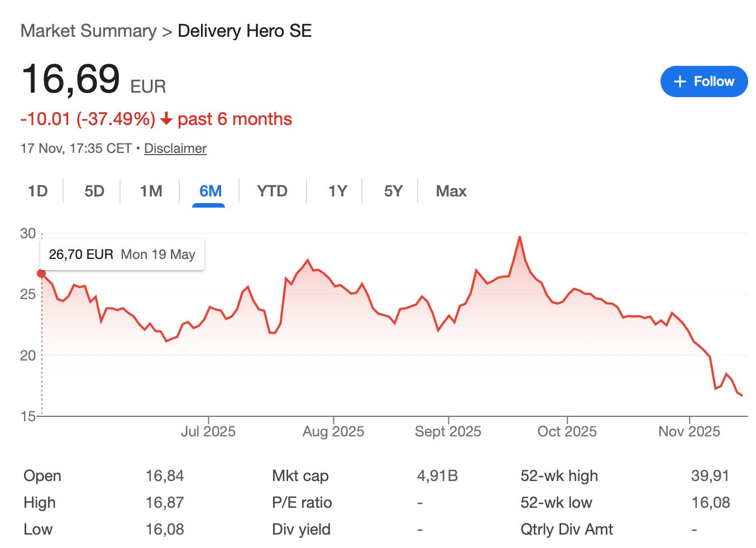
Task: Click the 52-wk high label
Action: click(559, 476)
